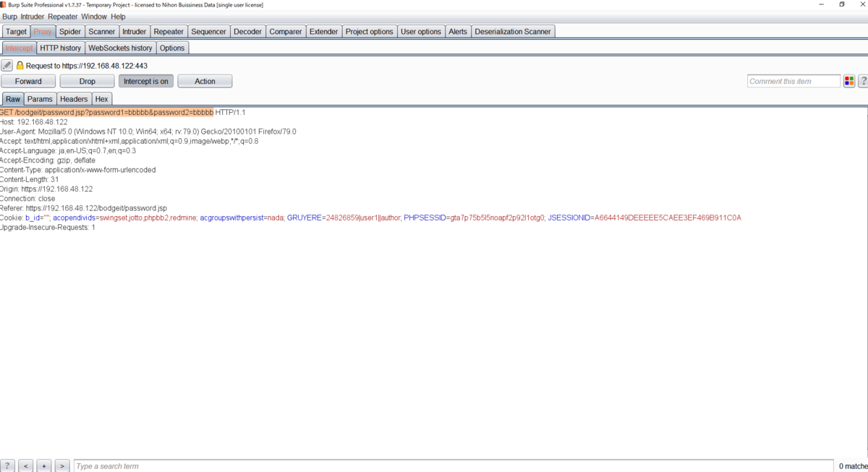The height and width of the screenshot is (472, 868).
Task: Switch to the Extender tab
Action: click(x=324, y=31)
